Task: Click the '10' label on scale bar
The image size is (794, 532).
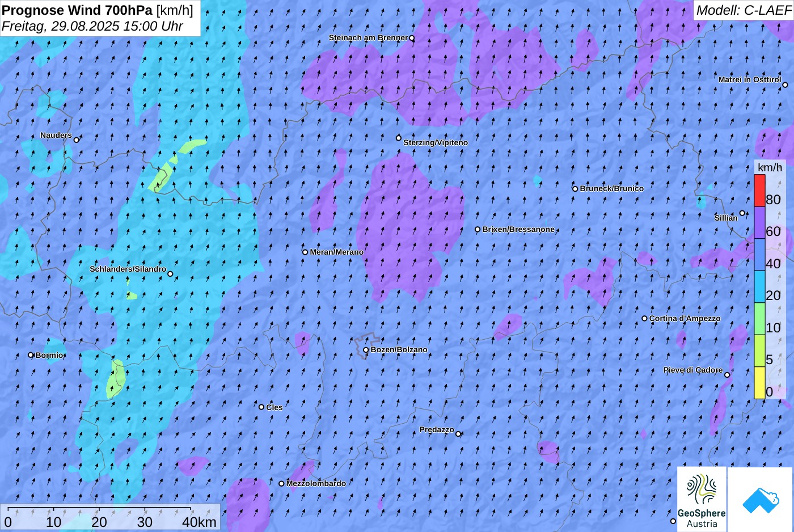Action: tap(54, 522)
